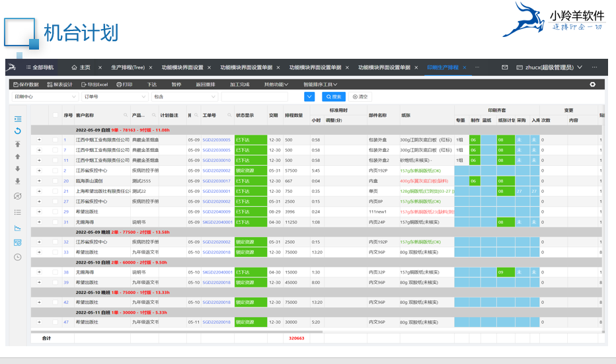Click the calendar schedule icon in left sidebar
Viewport: 616px width, 364px height.
click(x=18, y=242)
